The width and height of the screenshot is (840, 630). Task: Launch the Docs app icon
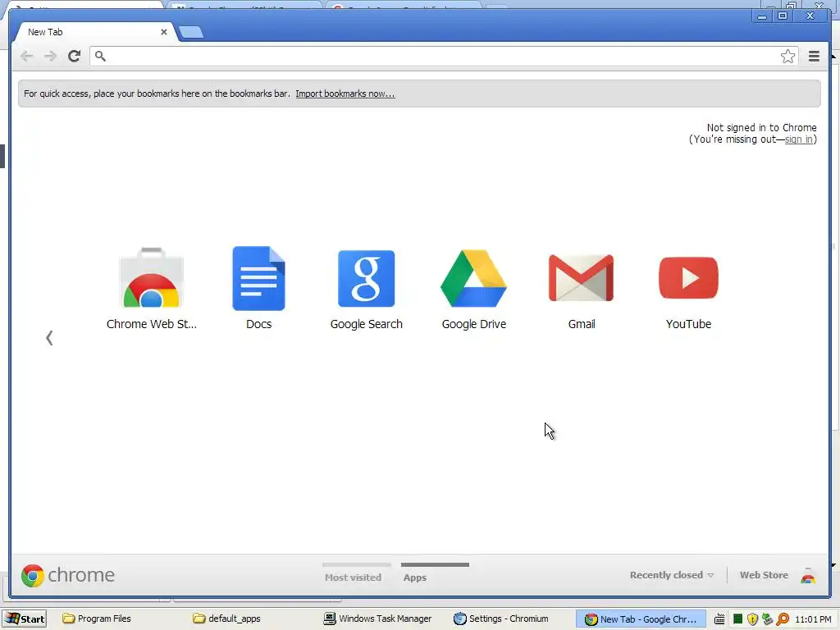pyautogui.click(x=258, y=288)
